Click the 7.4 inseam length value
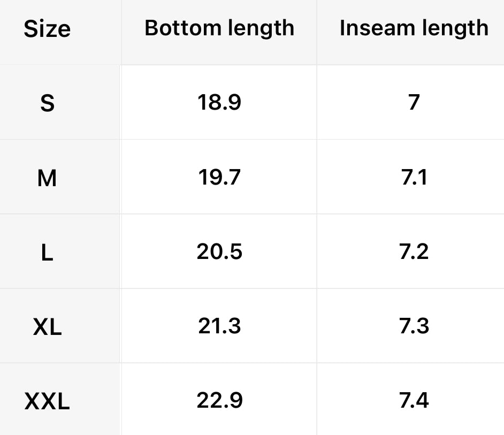 [x=414, y=400]
